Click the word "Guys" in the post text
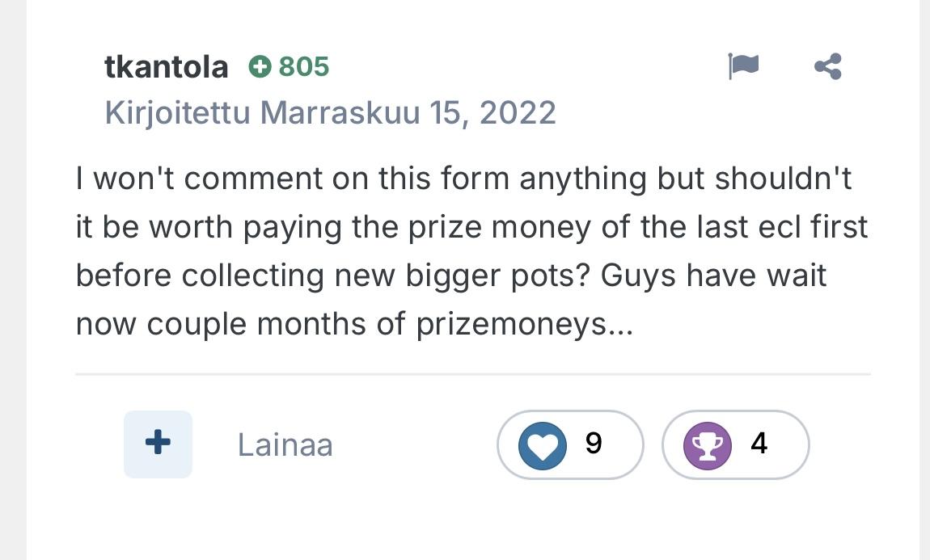Screen dimensions: 930x560 pyautogui.click(x=640, y=276)
